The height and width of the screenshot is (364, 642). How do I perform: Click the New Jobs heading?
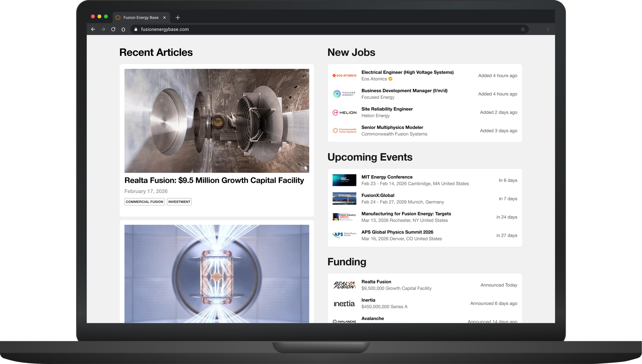point(351,52)
